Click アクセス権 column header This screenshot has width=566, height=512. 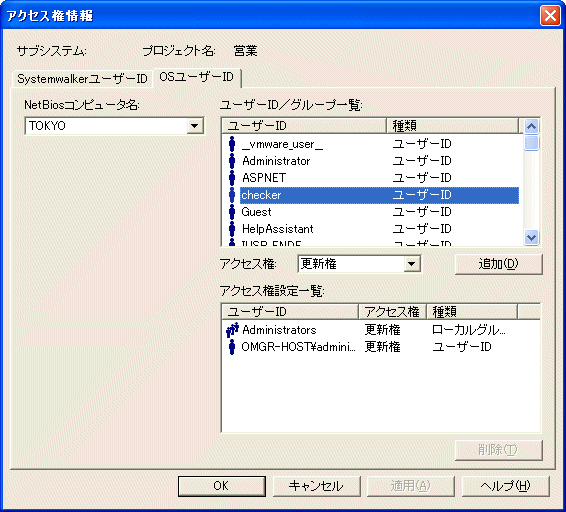click(392, 312)
